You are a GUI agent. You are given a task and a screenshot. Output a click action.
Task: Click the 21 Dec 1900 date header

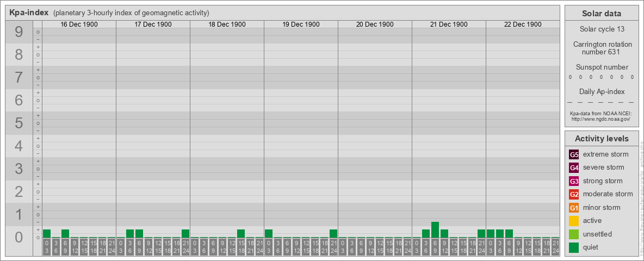[449, 24]
